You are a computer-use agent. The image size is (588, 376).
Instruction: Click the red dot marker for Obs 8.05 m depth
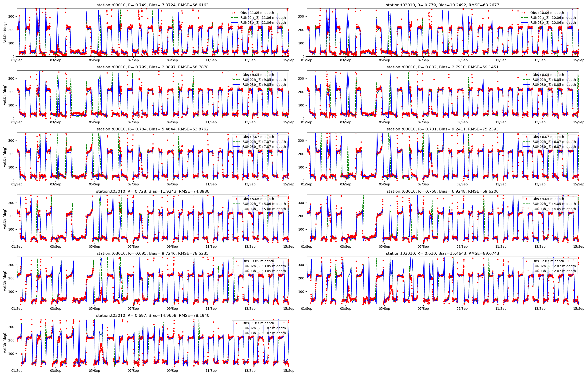[527, 75]
